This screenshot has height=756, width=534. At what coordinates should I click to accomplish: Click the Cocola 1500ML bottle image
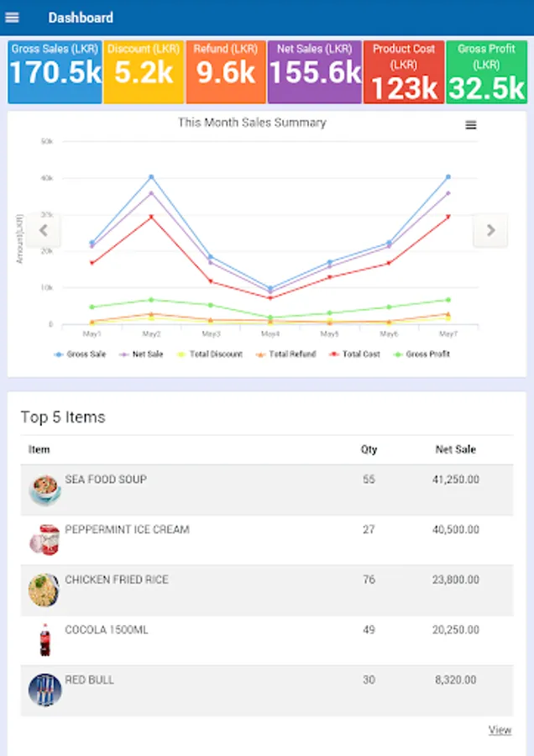(x=44, y=640)
